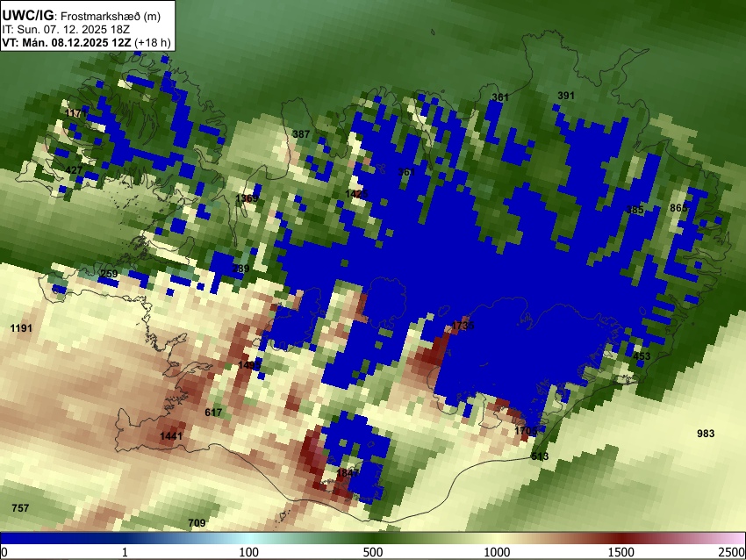The image size is (746, 560).
Task: Click the 2500 tick on the colour scale
Action: click(733, 552)
